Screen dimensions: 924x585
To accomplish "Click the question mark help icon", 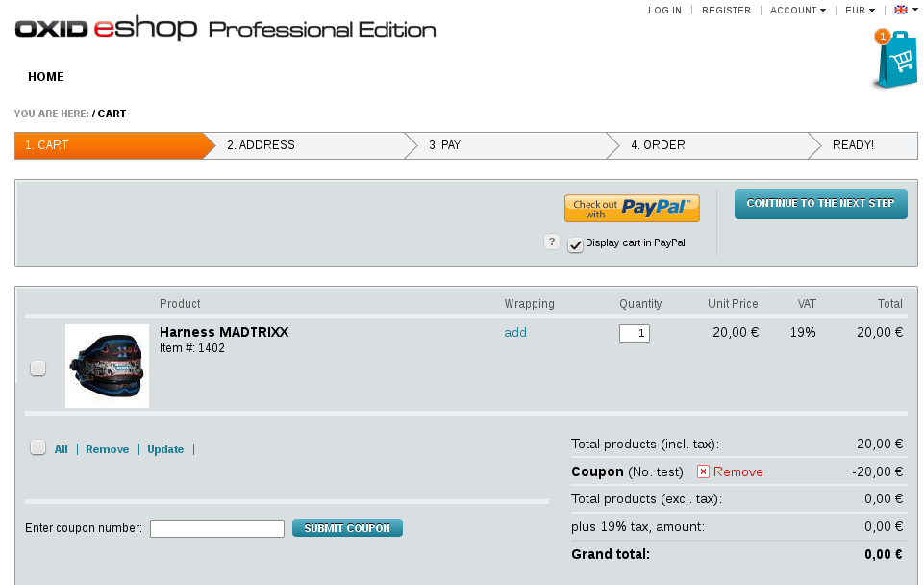I will 552,242.
